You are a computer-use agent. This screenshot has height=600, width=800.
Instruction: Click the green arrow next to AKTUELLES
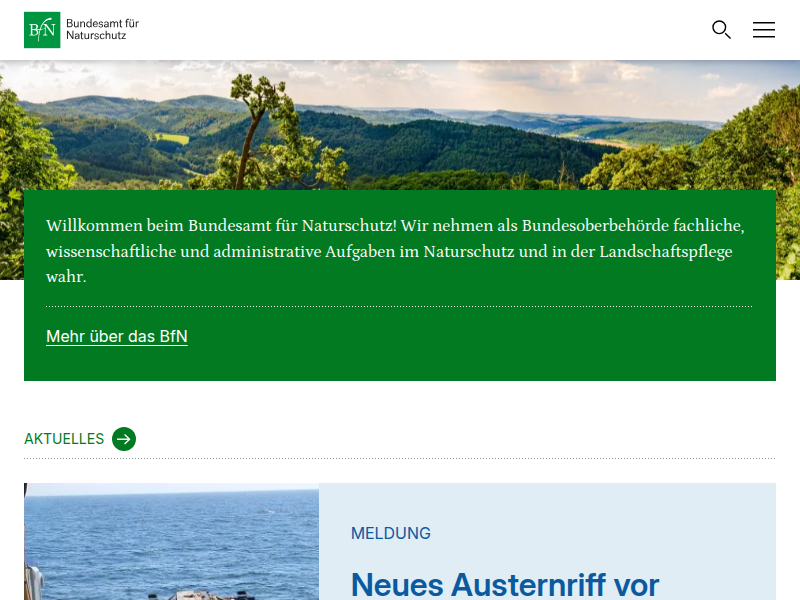coord(124,439)
